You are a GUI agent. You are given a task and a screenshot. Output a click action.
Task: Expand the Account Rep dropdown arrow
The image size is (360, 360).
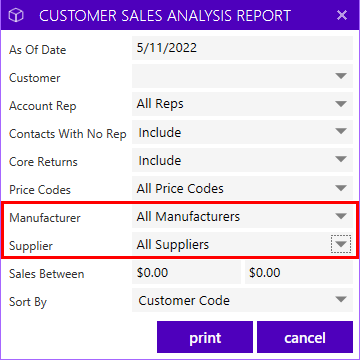[x=341, y=104]
